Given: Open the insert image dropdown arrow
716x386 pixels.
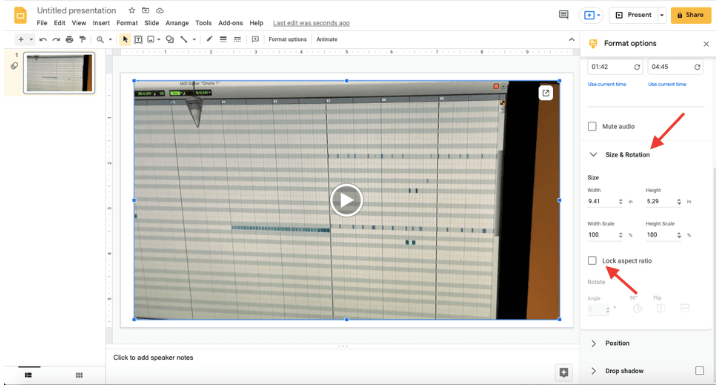Looking at the screenshot, I should [x=158, y=40].
